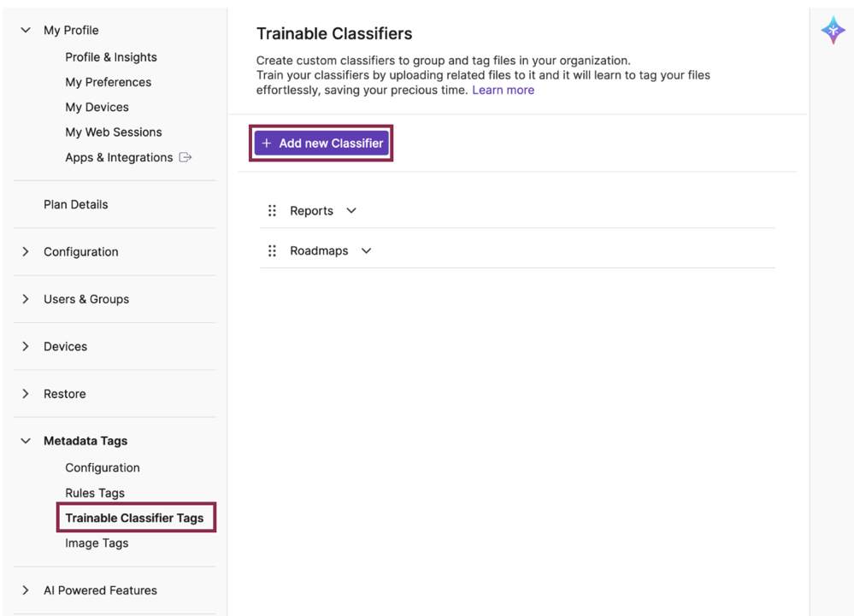Click the Users & Groups label
This screenshot has height=616, width=854.
[x=86, y=299]
